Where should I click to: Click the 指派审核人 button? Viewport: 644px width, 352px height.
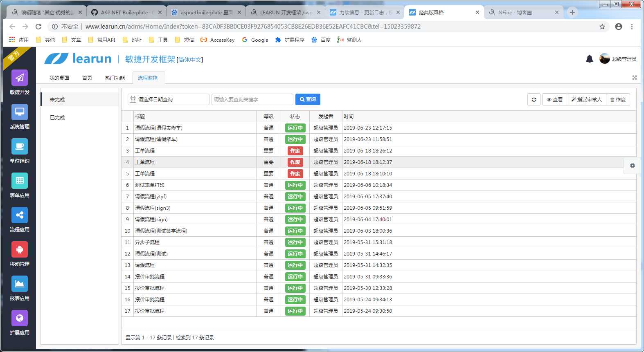[586, 99]
